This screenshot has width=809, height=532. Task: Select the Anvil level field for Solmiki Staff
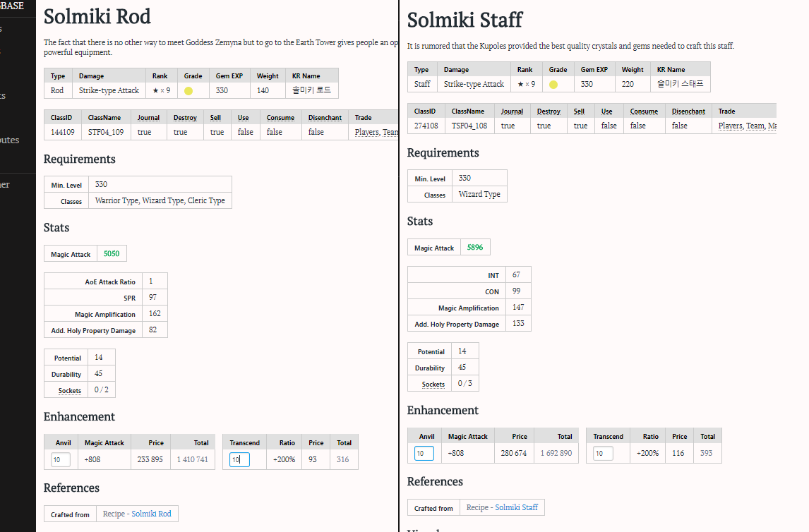pyautogui.click(x=424, y=453)
